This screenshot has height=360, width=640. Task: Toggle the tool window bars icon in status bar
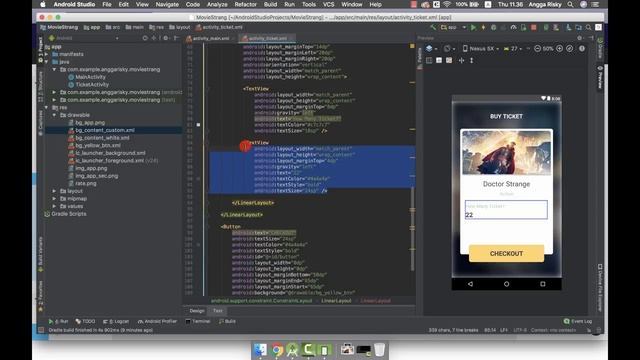[41, 330]
